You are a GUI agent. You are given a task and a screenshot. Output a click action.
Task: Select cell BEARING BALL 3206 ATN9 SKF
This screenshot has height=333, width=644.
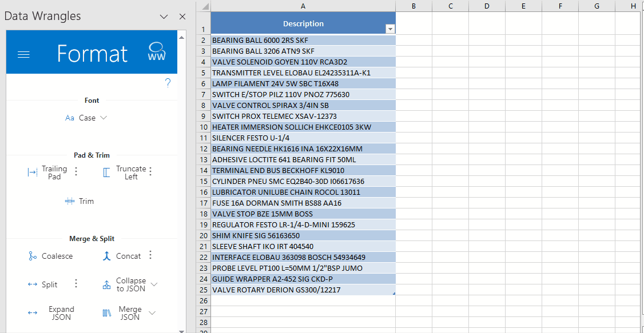[x=303, y=51]
